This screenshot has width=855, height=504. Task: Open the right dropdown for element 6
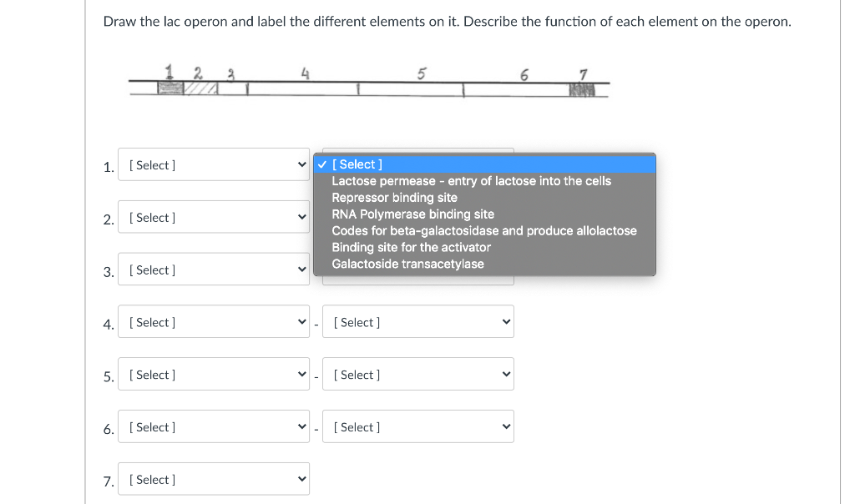417,426
